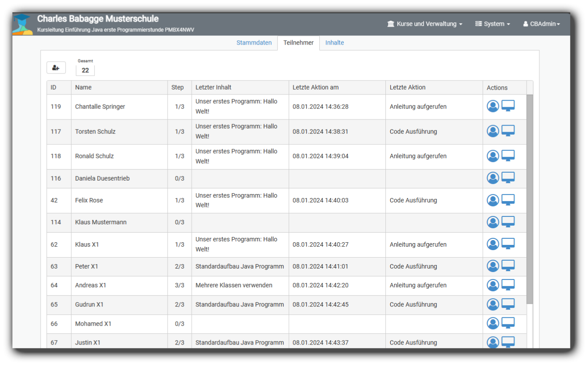Click the monitor icon for Klaus Mustermann
Screen dimensions: 588x366
coord(508,222)
